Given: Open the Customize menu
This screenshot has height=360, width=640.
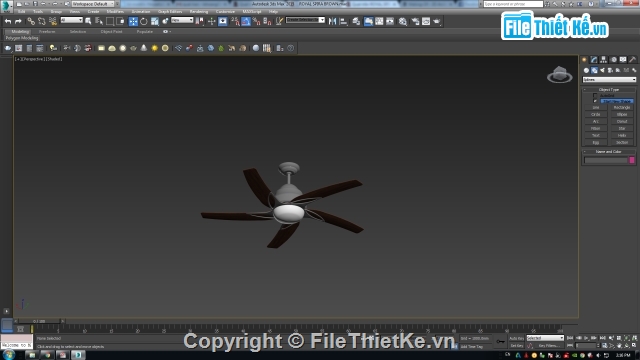Looking at the screenshot, I should (225, 12).
